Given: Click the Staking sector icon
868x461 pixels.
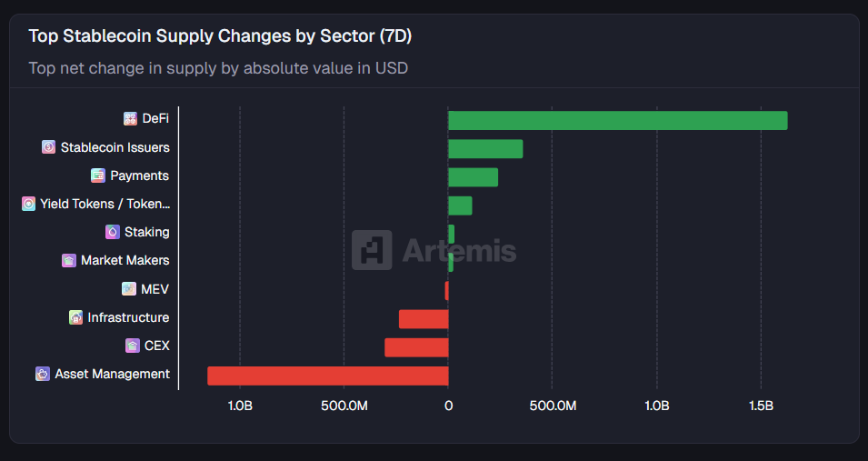Looking at the screenshot, I should [x=113, y=232].
